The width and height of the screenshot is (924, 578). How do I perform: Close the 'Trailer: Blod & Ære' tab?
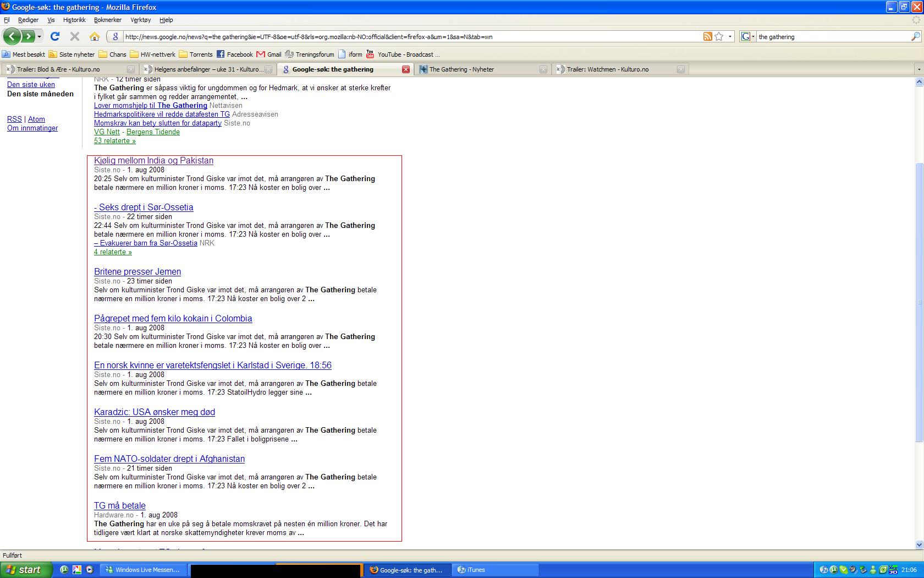131,69
